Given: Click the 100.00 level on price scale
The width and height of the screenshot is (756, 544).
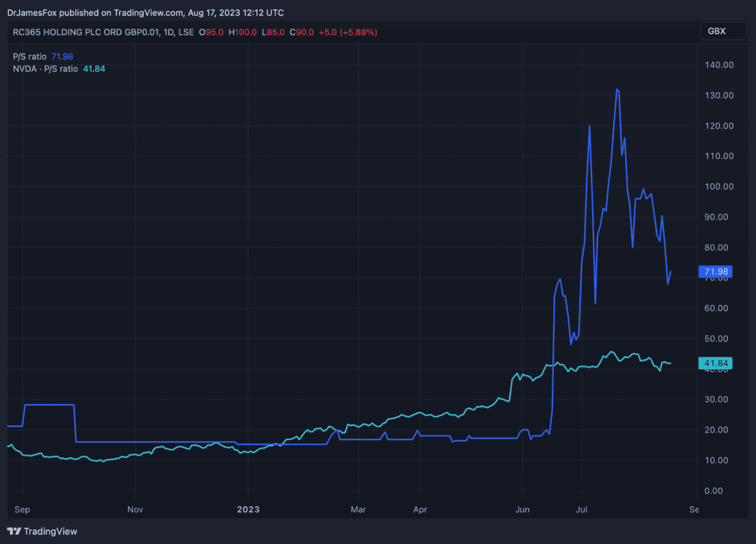Looking at the screenshot, I should click(718, 187).
